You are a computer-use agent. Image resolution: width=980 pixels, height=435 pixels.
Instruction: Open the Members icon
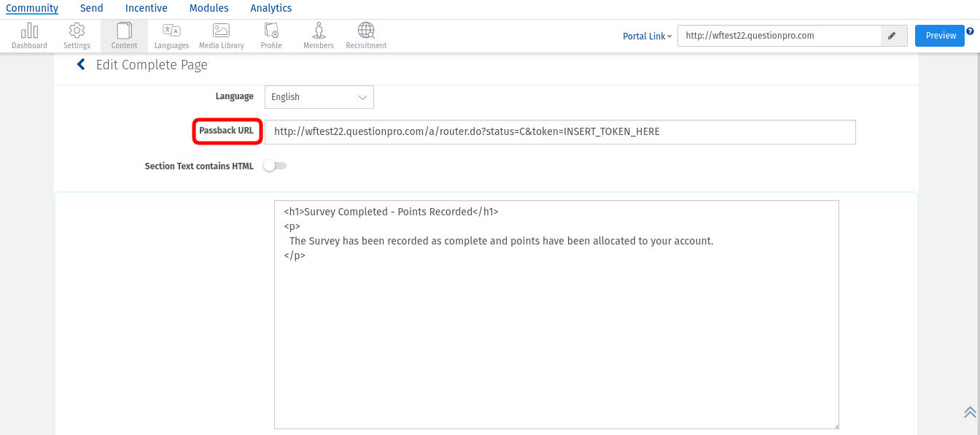tap(319, 31)
